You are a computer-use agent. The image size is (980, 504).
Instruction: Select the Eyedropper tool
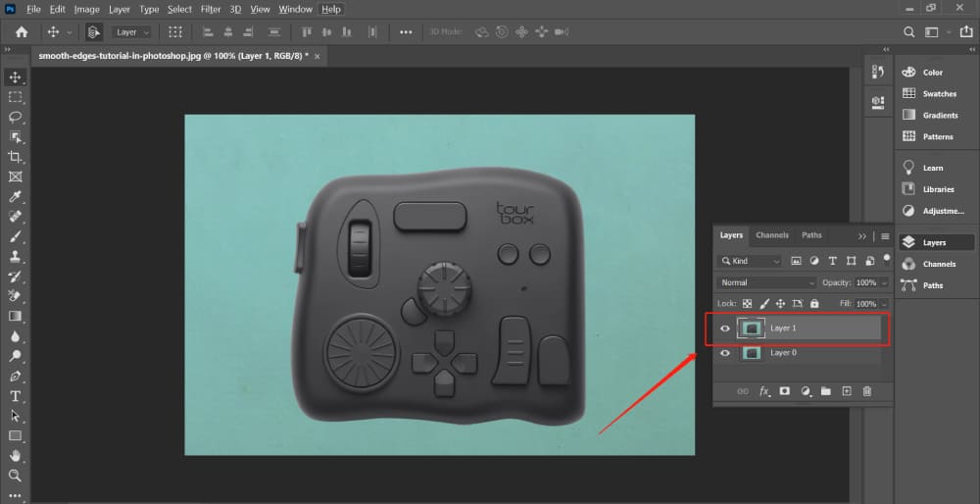pos(15,197)
